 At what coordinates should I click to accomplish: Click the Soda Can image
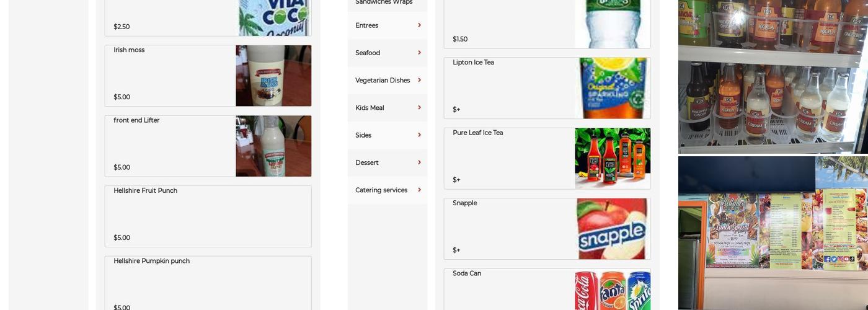613,290
